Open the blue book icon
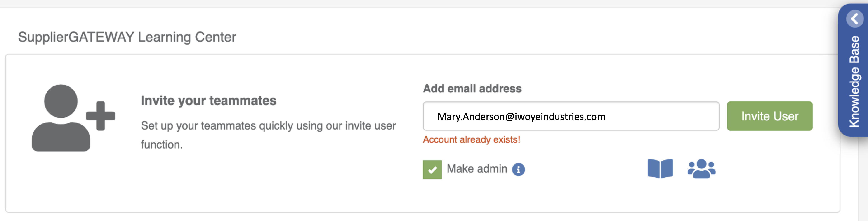This screenshot has width=868, height=221. click(660, 168)
